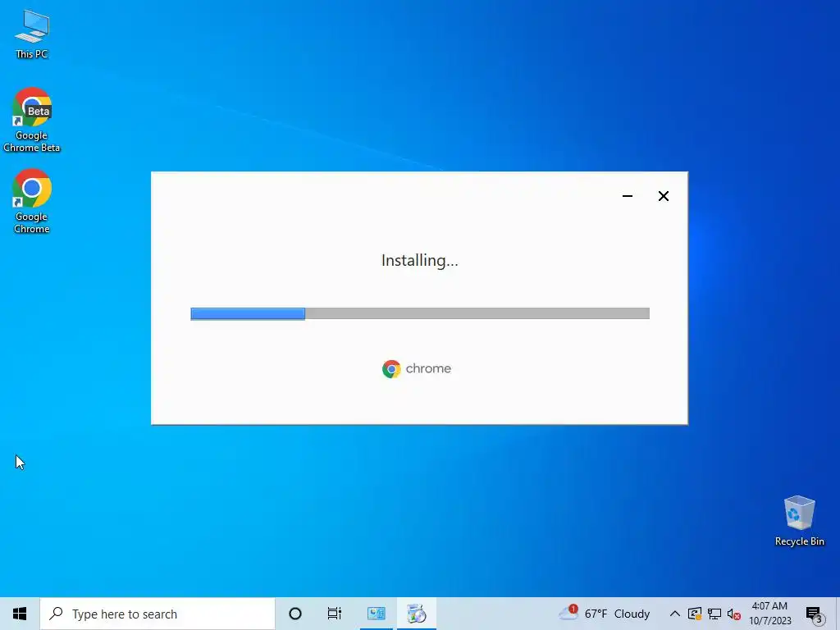The image size is (840, 630).
Task: Close the Chrome installer window
Action: coord(663,196)
